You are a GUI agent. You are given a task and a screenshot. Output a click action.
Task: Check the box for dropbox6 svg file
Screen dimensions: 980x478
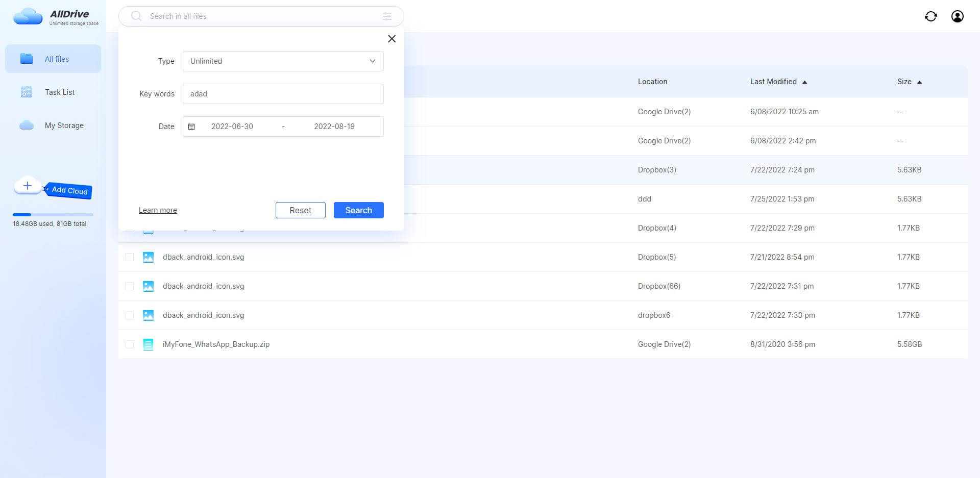tap(130, 315)
